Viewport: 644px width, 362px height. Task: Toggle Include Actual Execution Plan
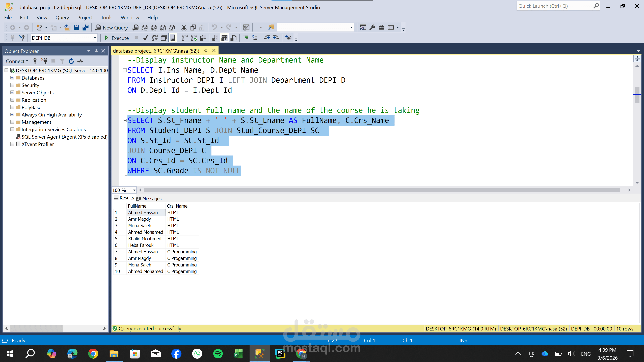click(x=185, y=38)
